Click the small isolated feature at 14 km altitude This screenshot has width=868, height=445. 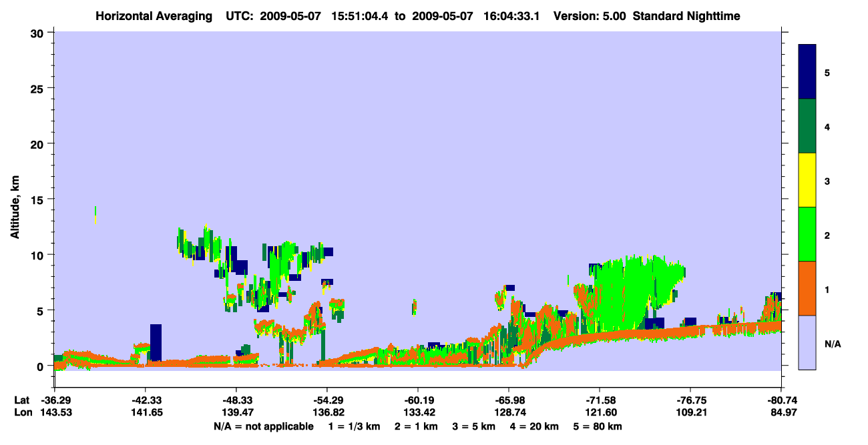(x=95, y=214)
